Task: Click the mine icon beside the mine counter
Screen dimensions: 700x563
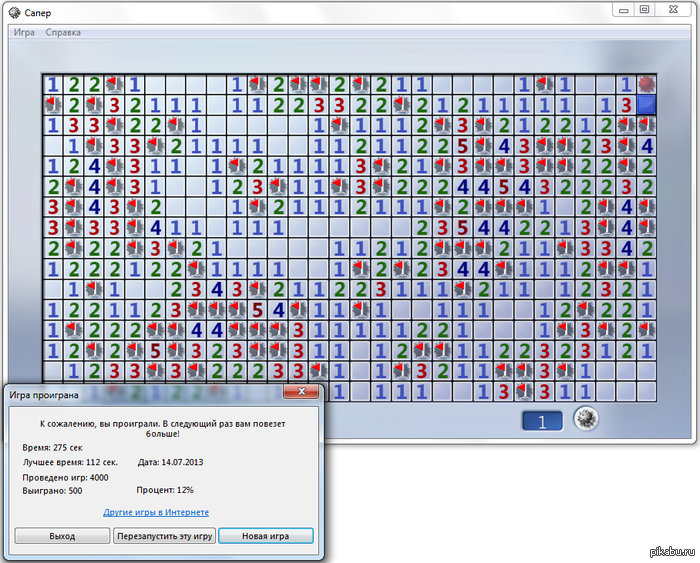Action: click(x=585, y=420)
